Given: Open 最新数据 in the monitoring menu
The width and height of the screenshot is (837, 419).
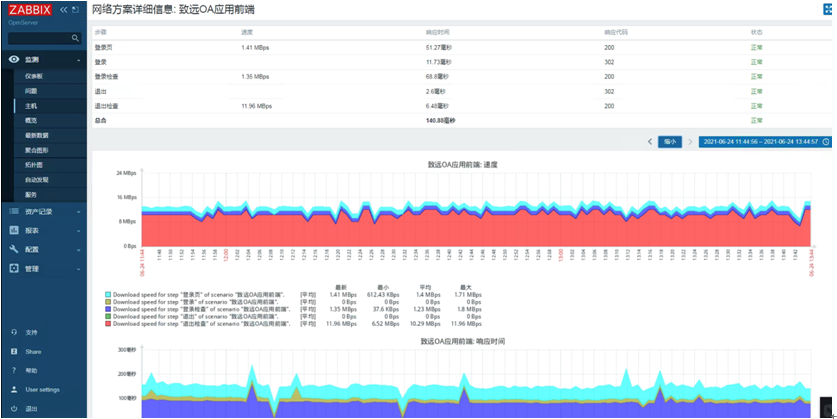Looking at the screenshot, I should tap(36, 136).
